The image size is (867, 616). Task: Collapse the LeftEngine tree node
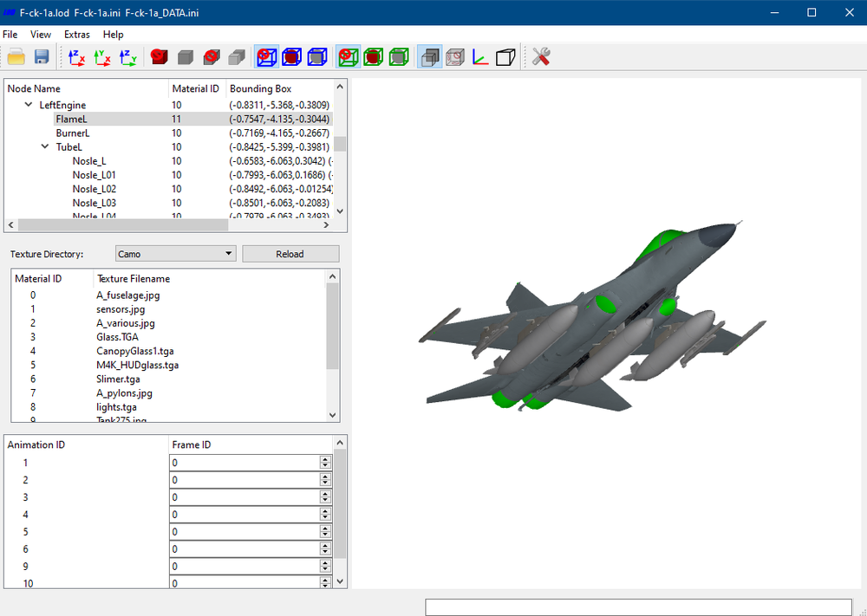pyautogui.click(x=29, y=105)
